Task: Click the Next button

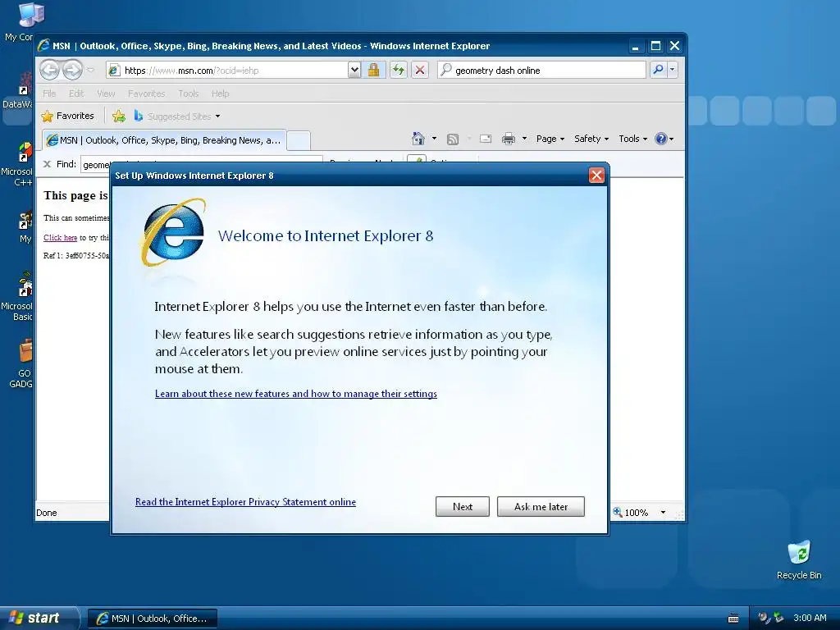Action: pyautogui.click(x=463, y=507)
